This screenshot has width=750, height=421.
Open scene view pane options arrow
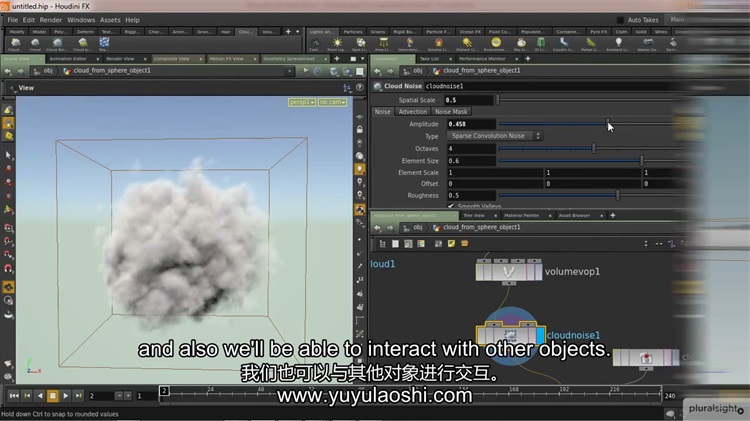pos(363,59)
